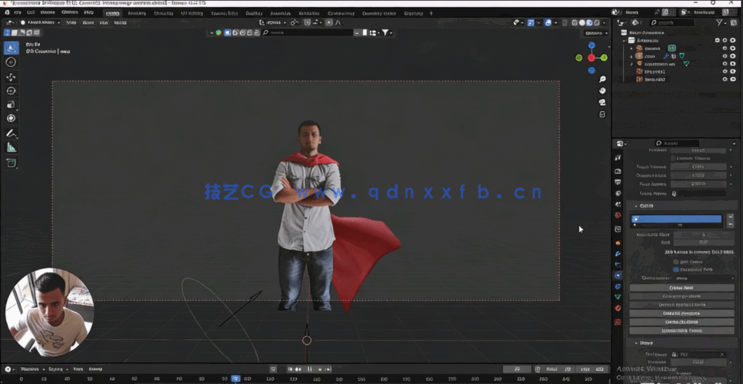Select the Scale tool in the left toolbar
Screen dimensions: 743x384
tap(11, 104)
